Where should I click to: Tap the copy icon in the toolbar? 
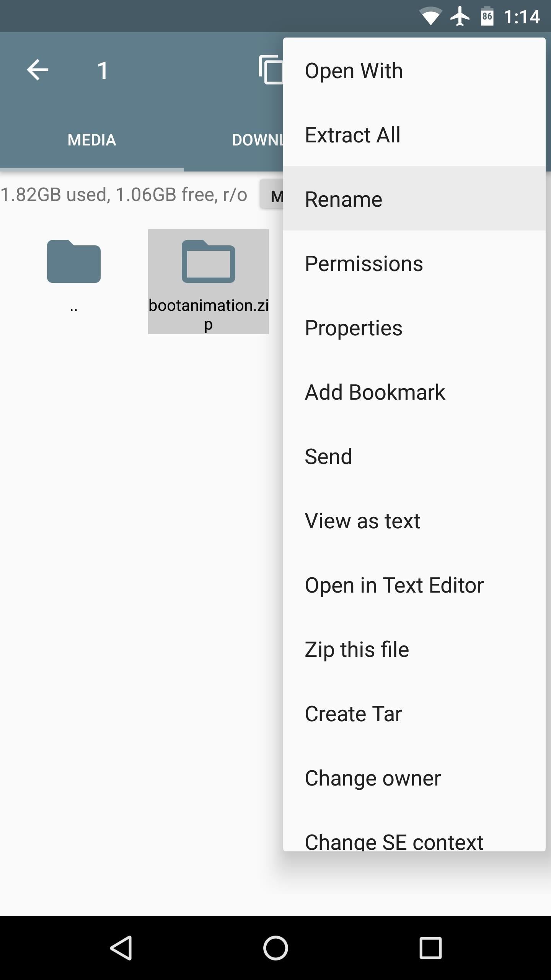(271, 70)
